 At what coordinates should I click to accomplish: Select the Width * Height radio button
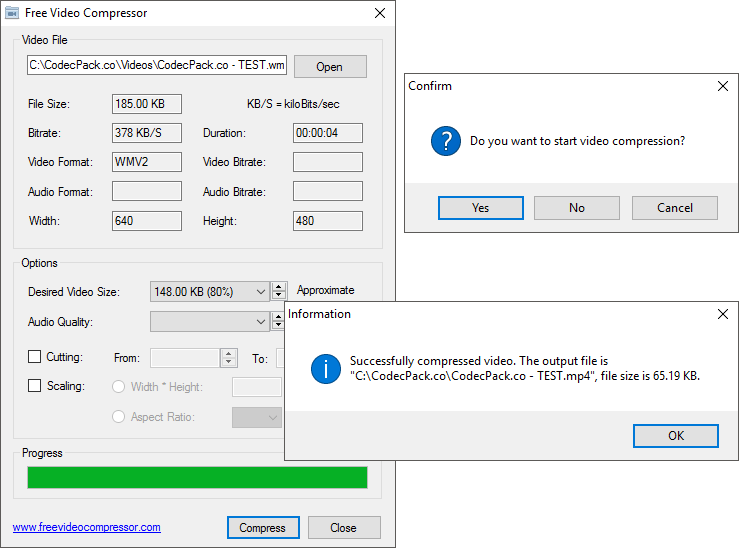coord(118,387)
